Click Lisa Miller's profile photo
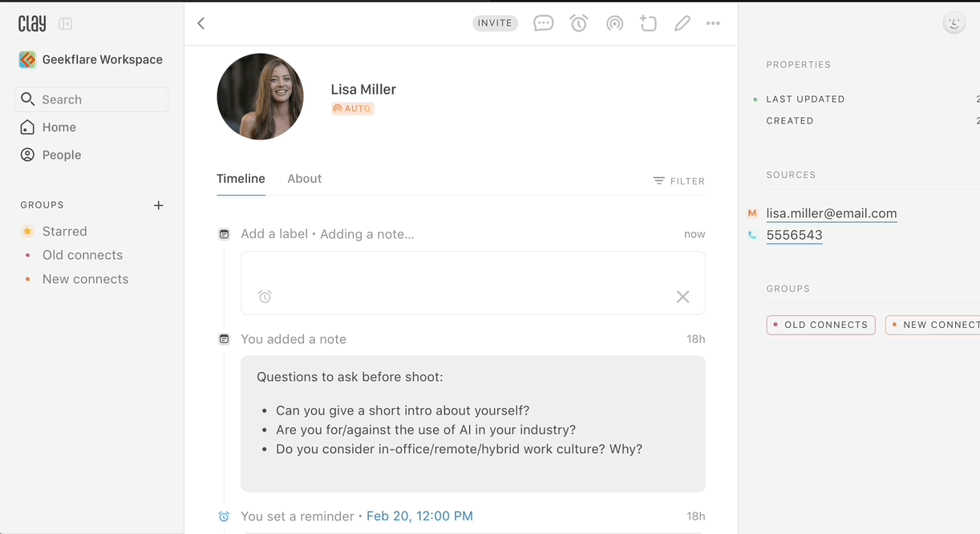Viewport: 980px width, 534px height. tap(260, 96)
